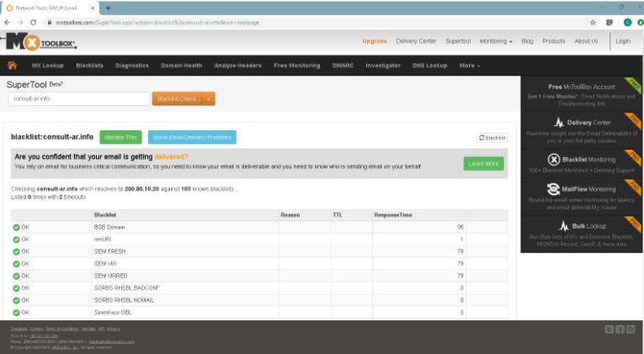Open the Monitoring dropdown menu
This screenshot has height=354, width=644.
[x=496, y=41]
